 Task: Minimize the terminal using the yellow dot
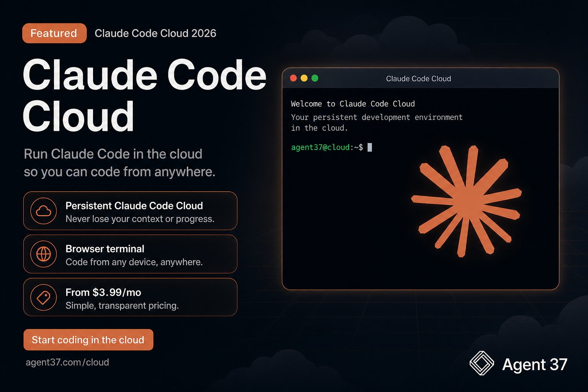point(304,78)
